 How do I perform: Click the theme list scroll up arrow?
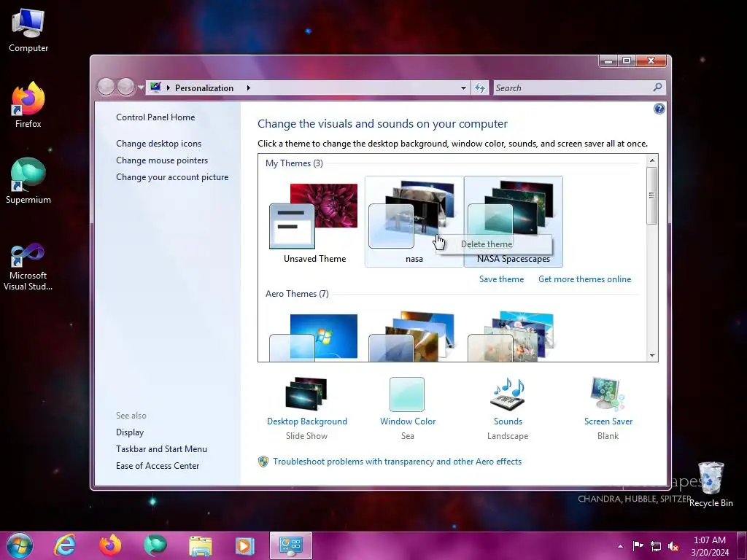[x=652, y=160]
